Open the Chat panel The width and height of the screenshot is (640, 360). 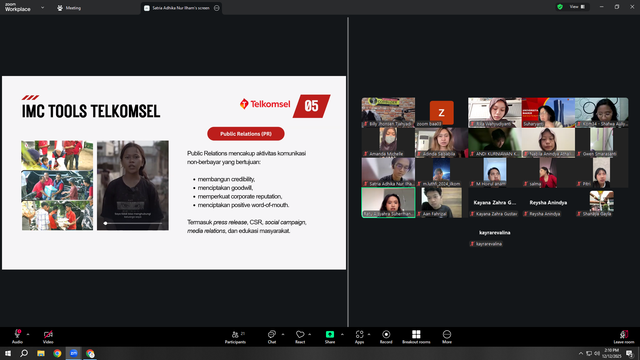[x=272, y=337]
